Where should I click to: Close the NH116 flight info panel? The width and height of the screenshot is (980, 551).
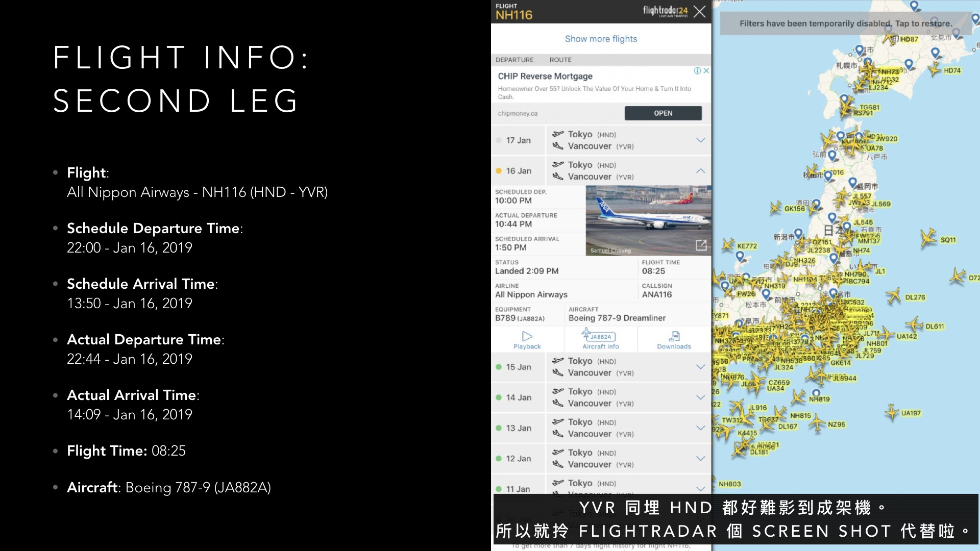pyautogui.click(x=701, y=12)
